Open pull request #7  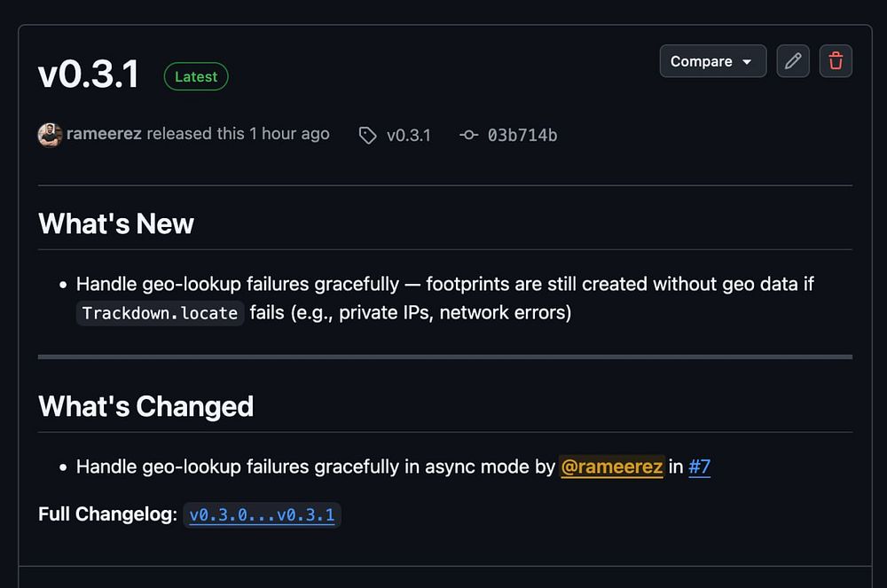coord(699,466)
